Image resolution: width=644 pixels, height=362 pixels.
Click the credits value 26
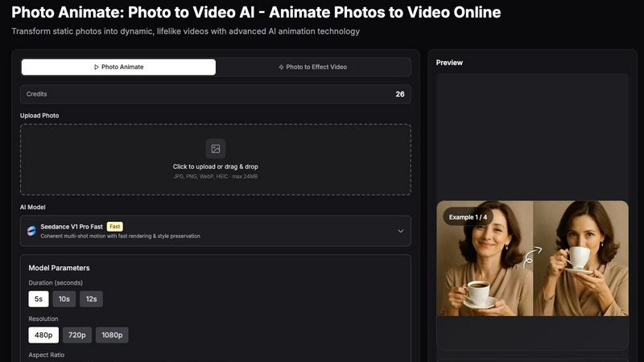(400, 94)
